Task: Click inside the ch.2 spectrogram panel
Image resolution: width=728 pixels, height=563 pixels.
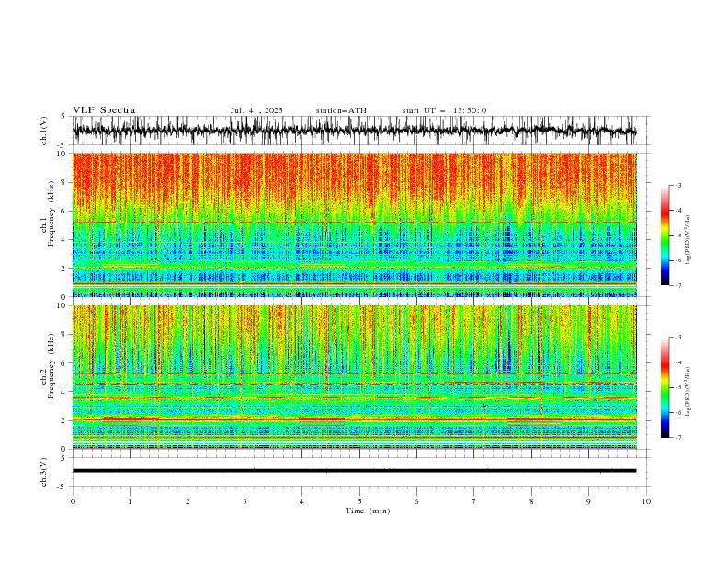Action: click(354, 377)
